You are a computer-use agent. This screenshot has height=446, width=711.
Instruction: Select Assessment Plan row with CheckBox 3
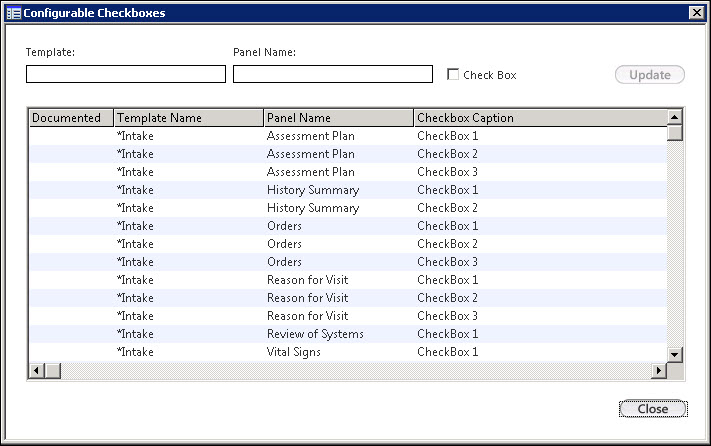(348, 172)
